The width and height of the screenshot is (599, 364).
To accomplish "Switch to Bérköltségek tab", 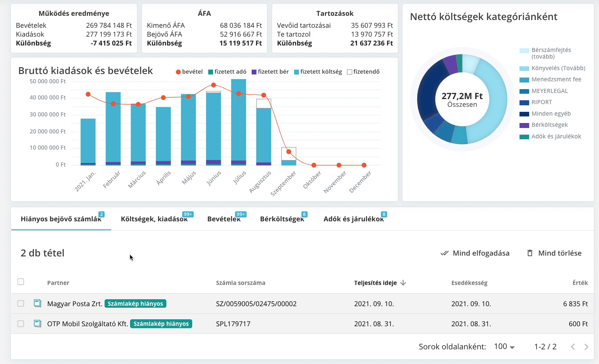I will click(282, 219).
